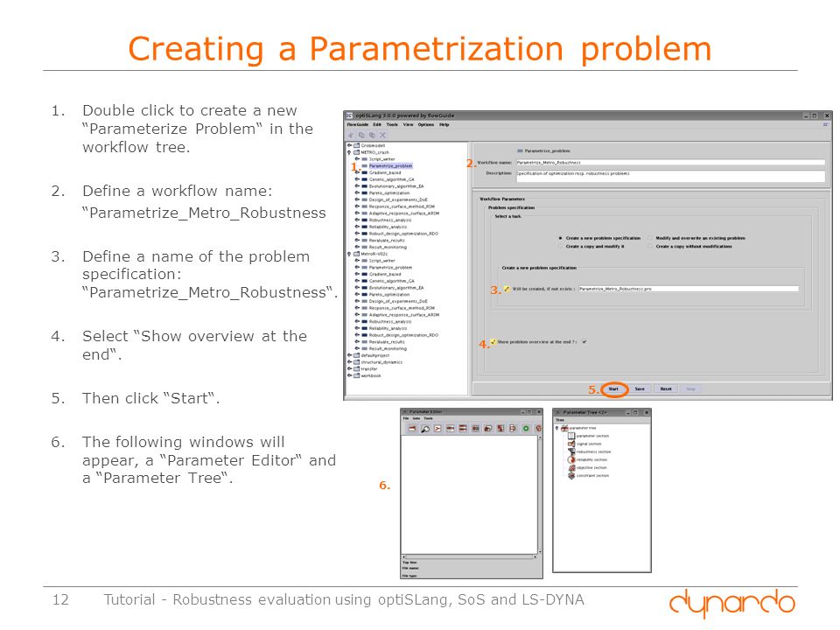This screenshot has width=840, height=630.
Task: Click the parameter tree root node icon
Action: [x=564, y=428]
